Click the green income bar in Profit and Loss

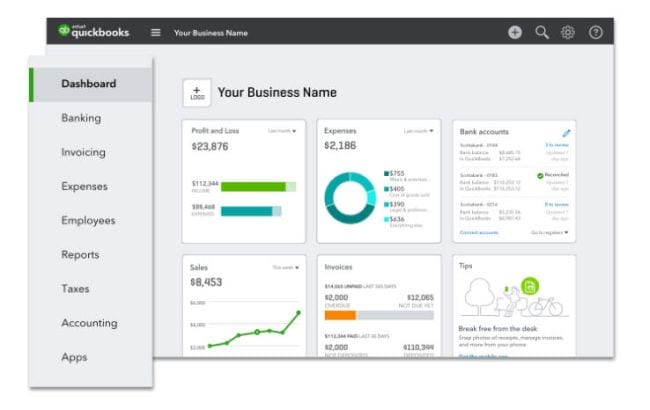click(253, 186)
